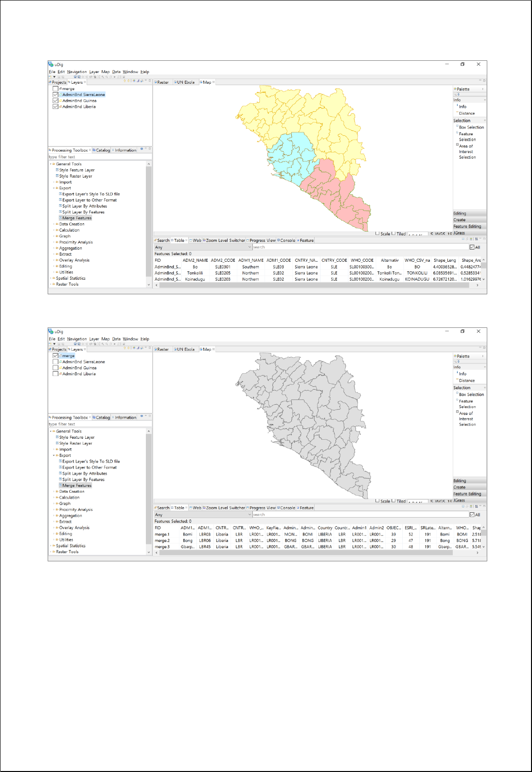The image size is (532, 772).
Task: Open Create palette drawer in colored-map window
Action: click(x=469, y=220)
